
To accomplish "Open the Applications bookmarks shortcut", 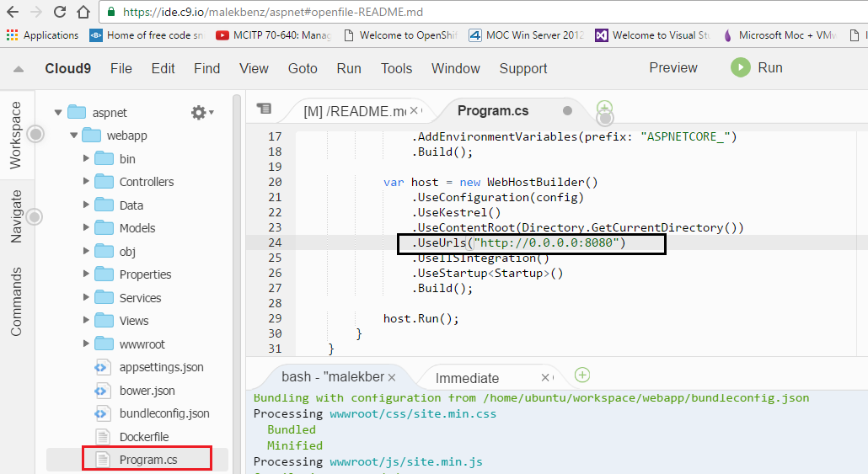I will click(x=43, y=35).
